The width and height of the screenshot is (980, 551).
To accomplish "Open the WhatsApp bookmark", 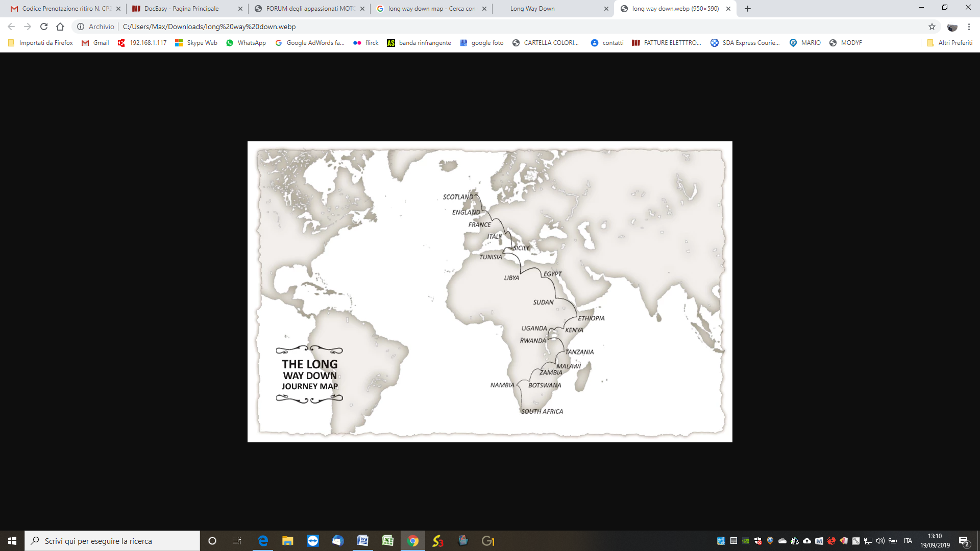I will pos(246,43).
